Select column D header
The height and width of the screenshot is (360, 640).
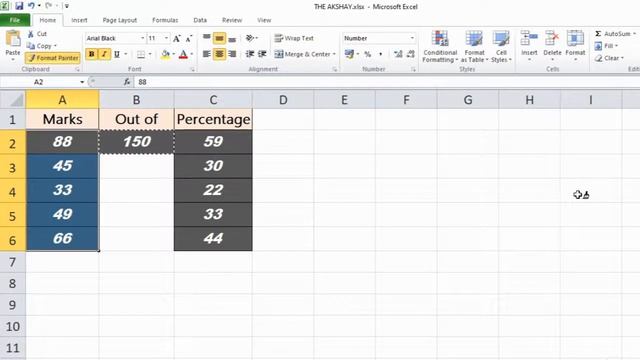283,100
